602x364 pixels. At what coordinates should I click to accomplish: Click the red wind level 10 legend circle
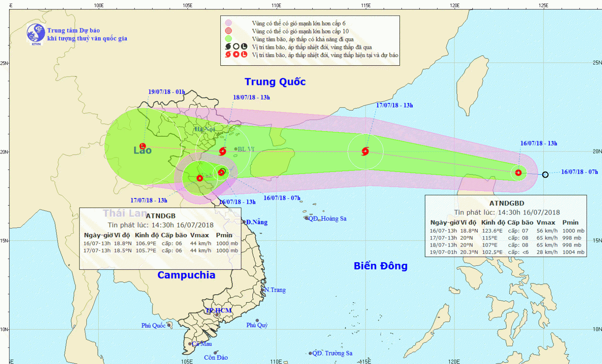point(228,31)
